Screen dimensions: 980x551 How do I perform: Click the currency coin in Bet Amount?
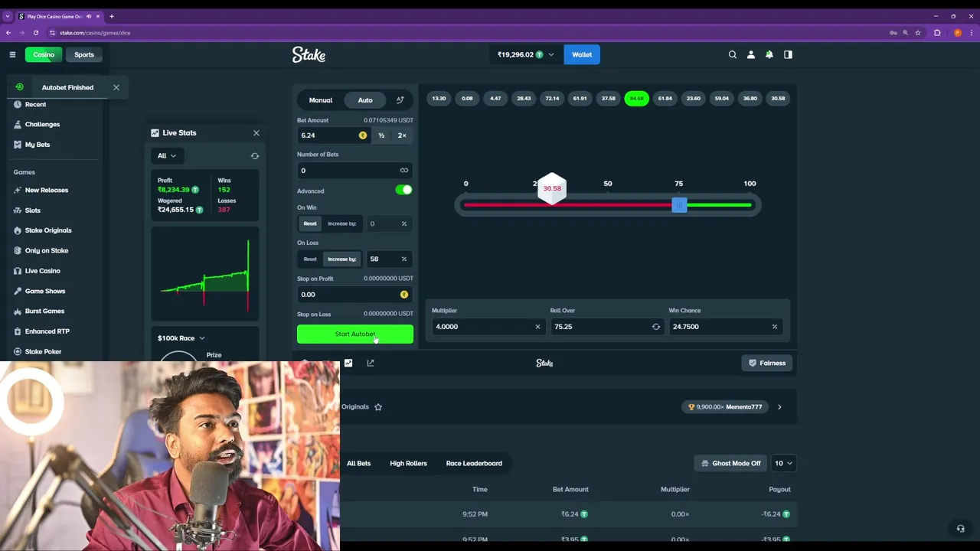pyautogui.click(x=363, y=135)
